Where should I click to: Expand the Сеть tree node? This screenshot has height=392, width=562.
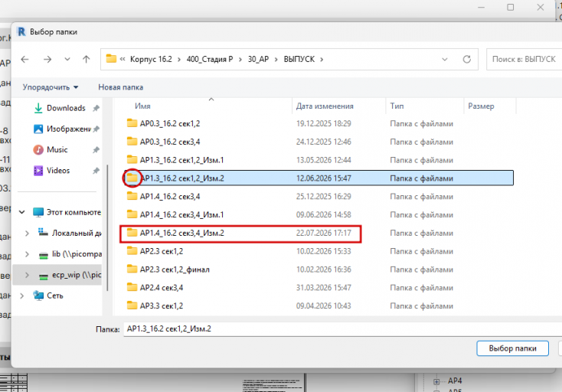(22, 296)
